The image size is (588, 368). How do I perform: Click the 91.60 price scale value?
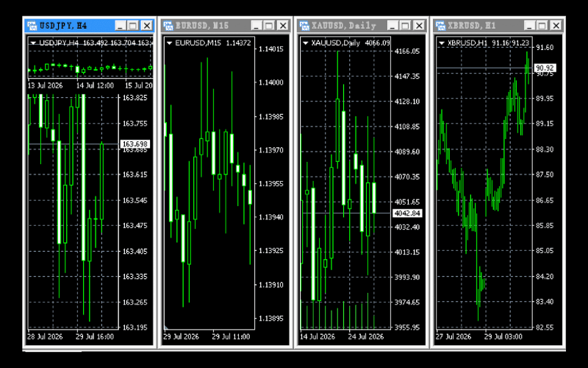(x=545, y=48)
